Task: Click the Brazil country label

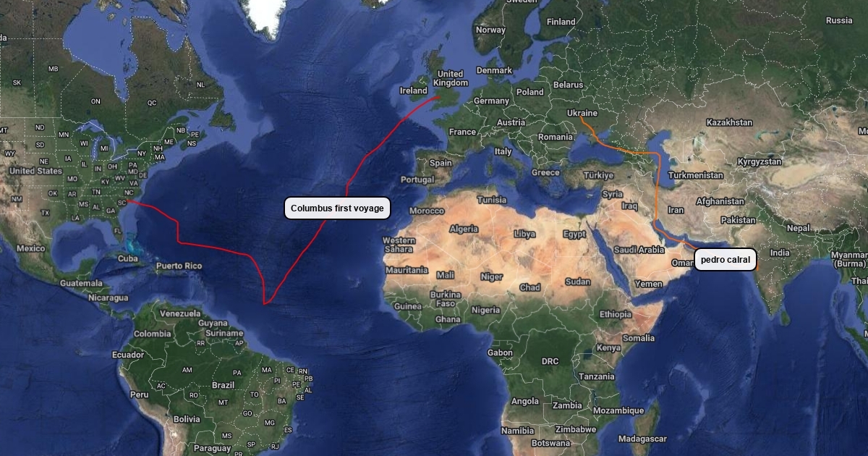Action: click(224, 386)
